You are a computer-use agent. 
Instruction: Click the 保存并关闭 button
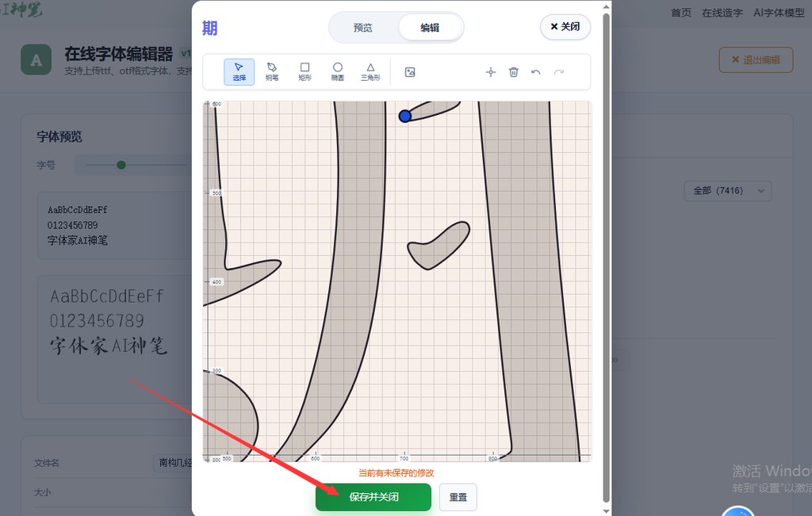tap(373, 497)
